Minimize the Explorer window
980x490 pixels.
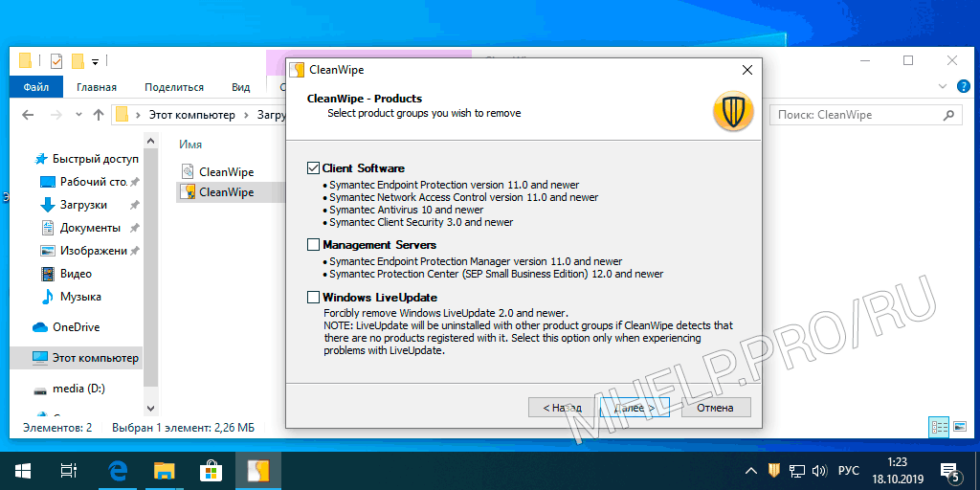pos(865,60)
